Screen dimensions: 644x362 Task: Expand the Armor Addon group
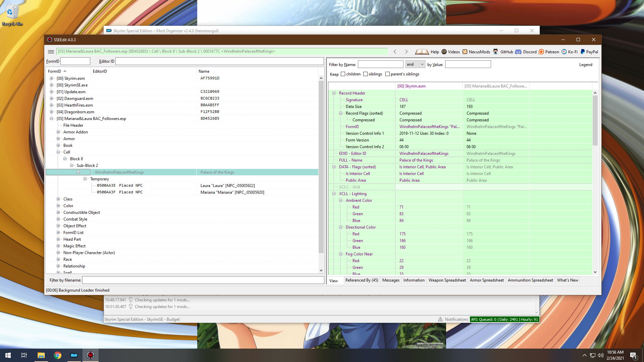[x=58, y=132]
